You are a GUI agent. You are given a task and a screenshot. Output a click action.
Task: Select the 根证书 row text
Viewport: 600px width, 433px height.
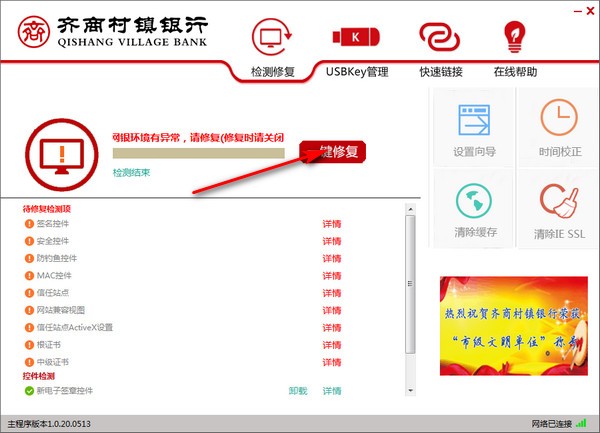tap(49, 345)
